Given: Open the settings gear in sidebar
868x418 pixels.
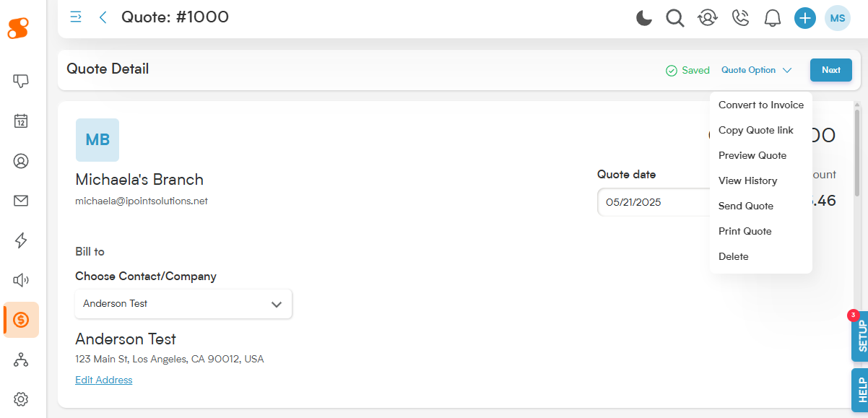Looking at the screenshot, I should [21, 399].
